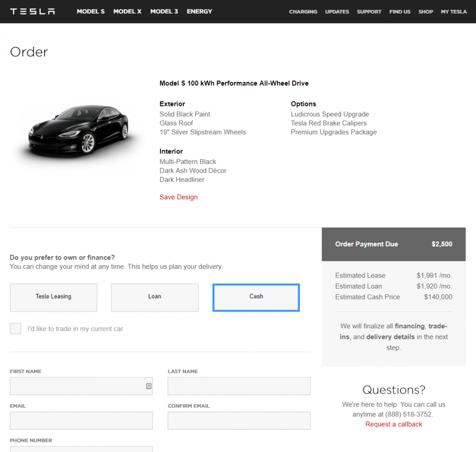The height and width of the screenshot is (452, 476).
Task: Focus the Last Name input field
Action: pos(239,386)
